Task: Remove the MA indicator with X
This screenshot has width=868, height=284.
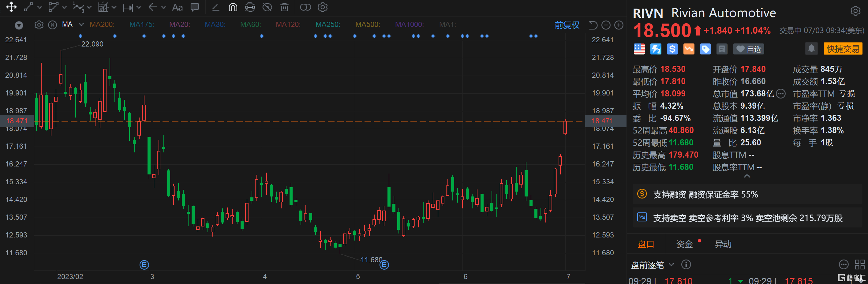Action: coord(53,25)
